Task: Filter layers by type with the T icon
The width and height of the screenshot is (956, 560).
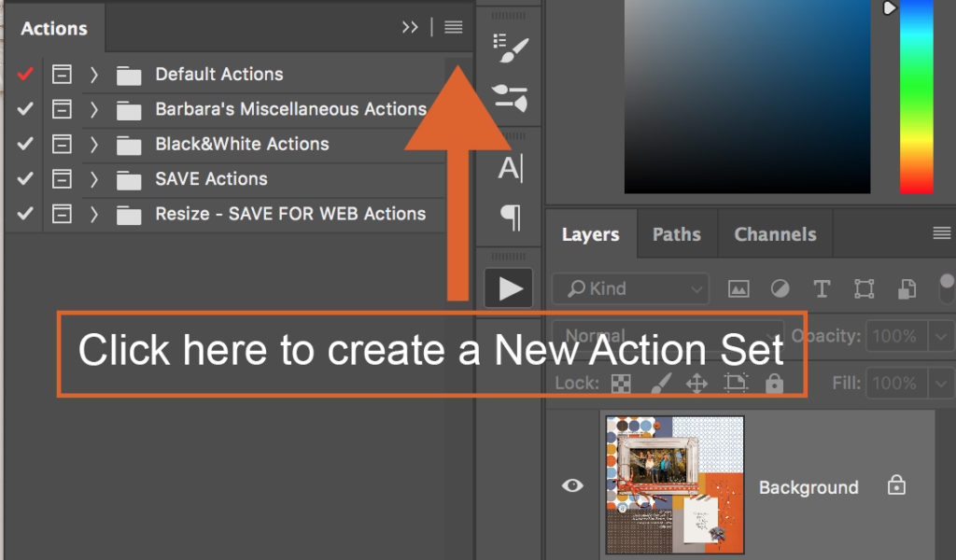Action: [821, 289]
